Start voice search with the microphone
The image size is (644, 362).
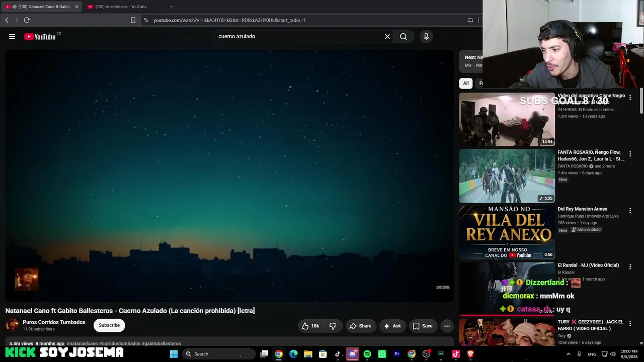coord(426,36)
